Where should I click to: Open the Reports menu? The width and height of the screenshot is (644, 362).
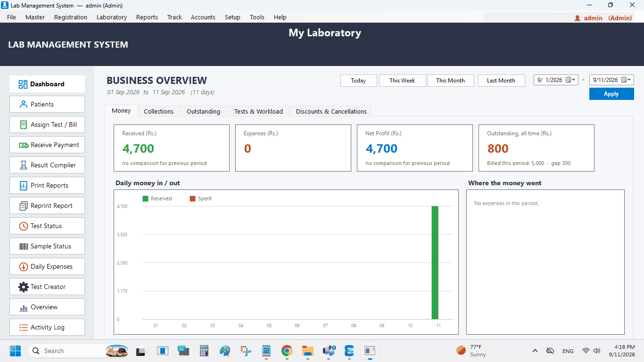pos(147,17)
